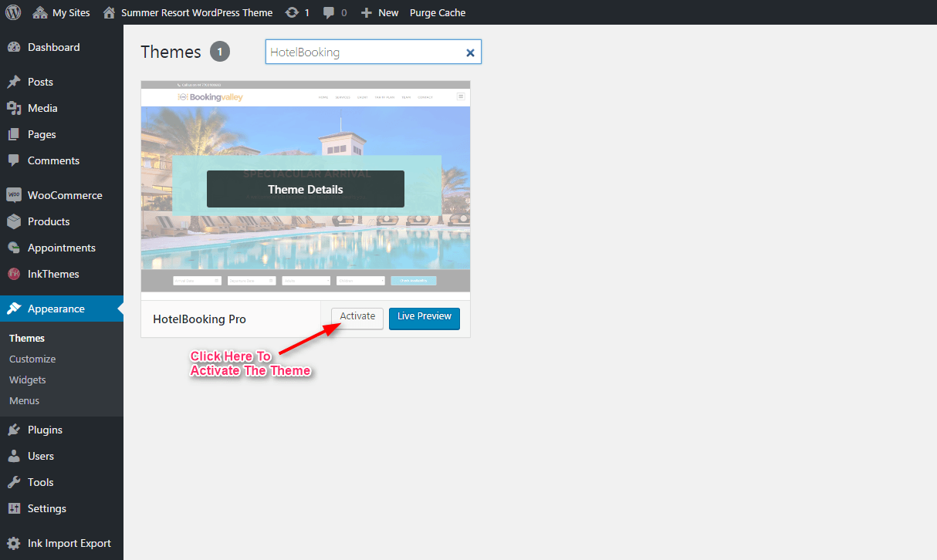Click HotelBooking Pro theme name
937x560 pixels.
point(200,319)
